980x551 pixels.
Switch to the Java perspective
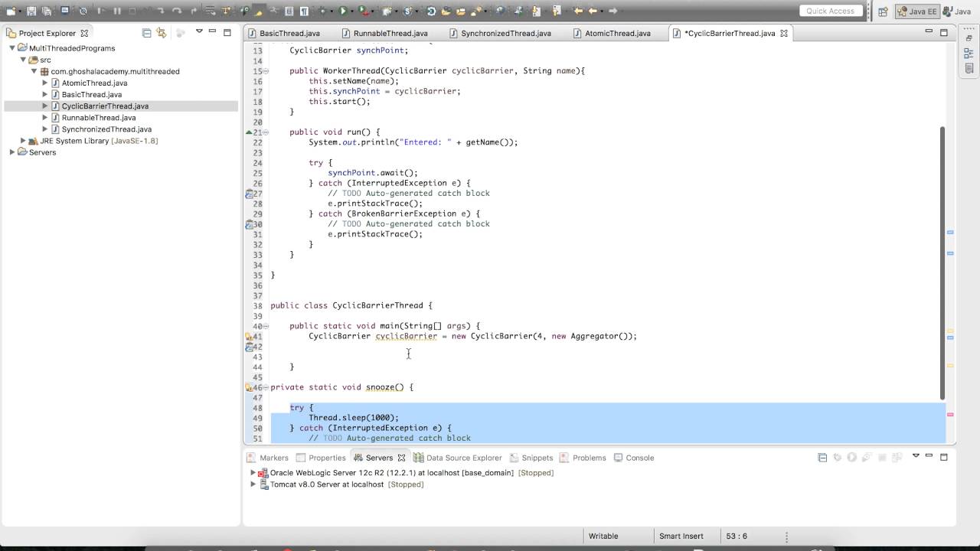point(955,11)
